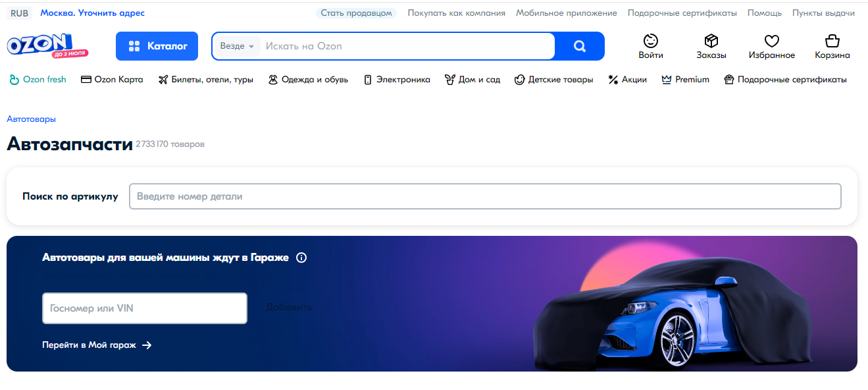868x390 pixels.
Task: Click the Войти smiley face icon
Action: click(651, 40)
